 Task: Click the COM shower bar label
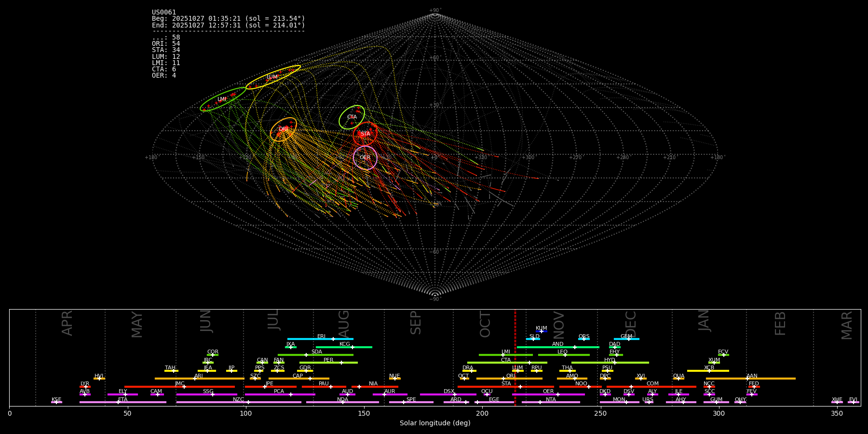pyautogui.click(x=652, y=384)
